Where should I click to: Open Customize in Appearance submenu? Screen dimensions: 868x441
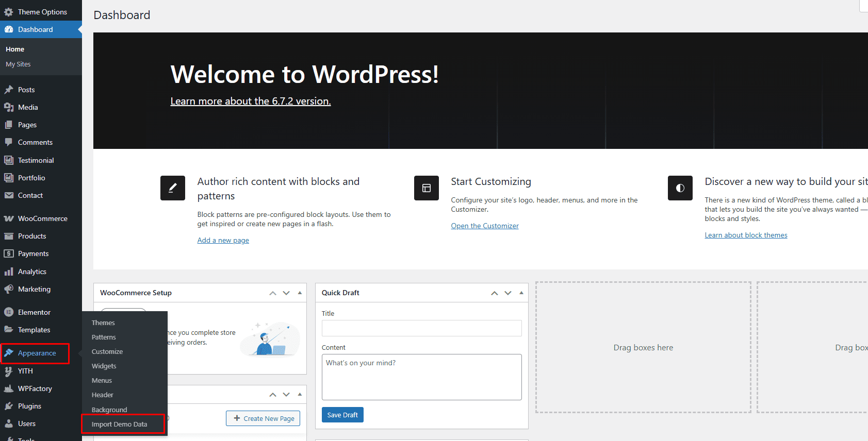pyautogui.click(x=107, y=352)
